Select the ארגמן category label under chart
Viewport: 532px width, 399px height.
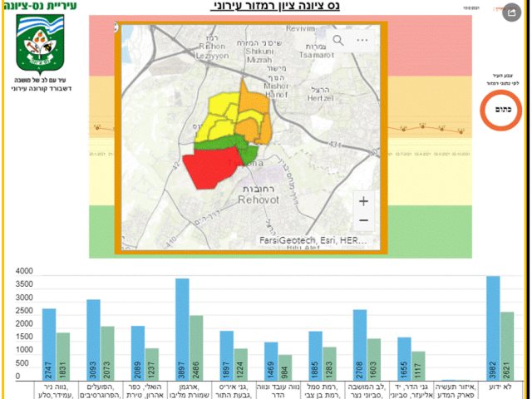coord(190,391)
